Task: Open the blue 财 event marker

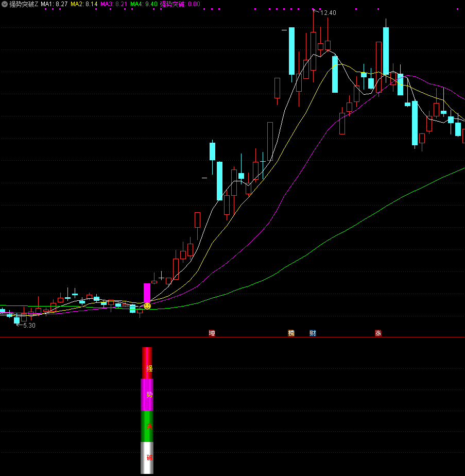Action: coord(313,333)
